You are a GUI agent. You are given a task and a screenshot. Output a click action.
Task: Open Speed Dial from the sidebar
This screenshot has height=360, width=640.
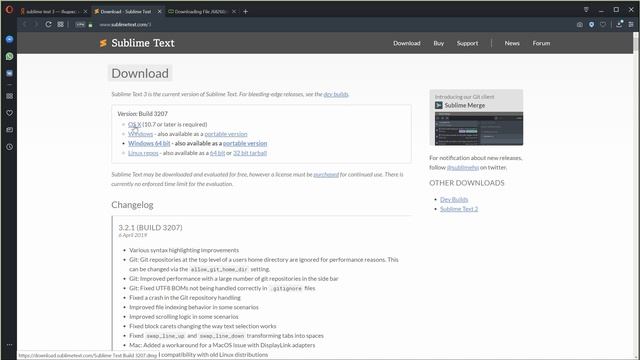click(x=9, y=96)
